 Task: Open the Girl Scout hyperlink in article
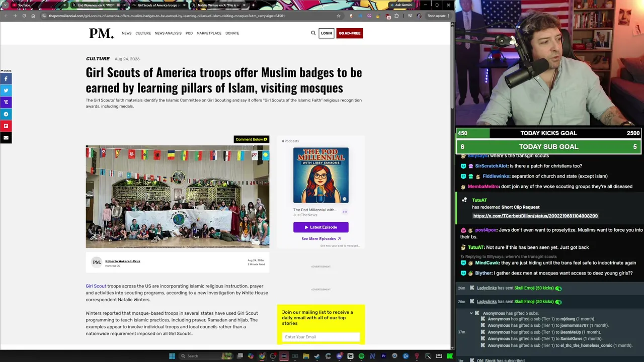click(x=96, y=286)
